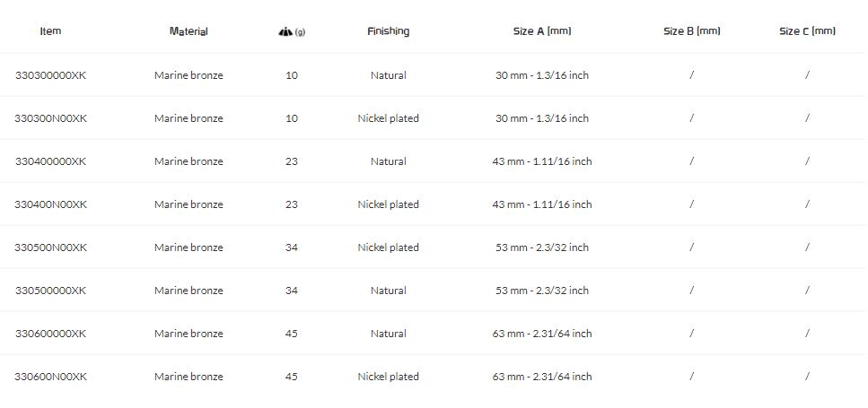Choose item 330500000XK
This screenshot has height=408, width=868.
(x=50, y=291)
